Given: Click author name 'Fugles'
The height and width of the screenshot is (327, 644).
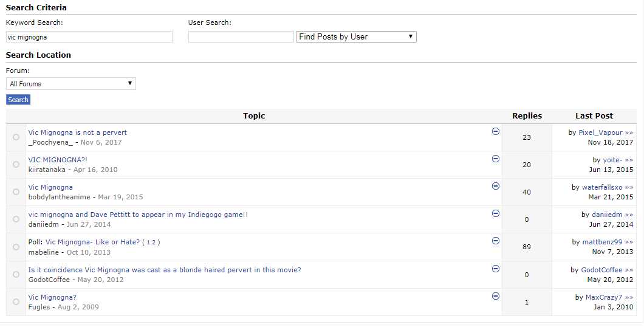Looking at the screenshot, I should point(39,307).
